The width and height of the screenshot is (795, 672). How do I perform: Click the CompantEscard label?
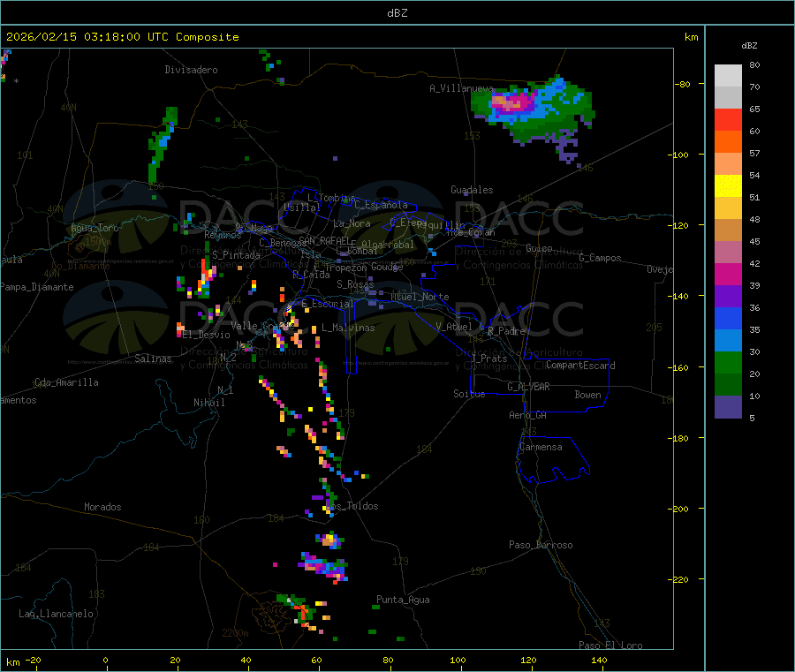point(580,365)
